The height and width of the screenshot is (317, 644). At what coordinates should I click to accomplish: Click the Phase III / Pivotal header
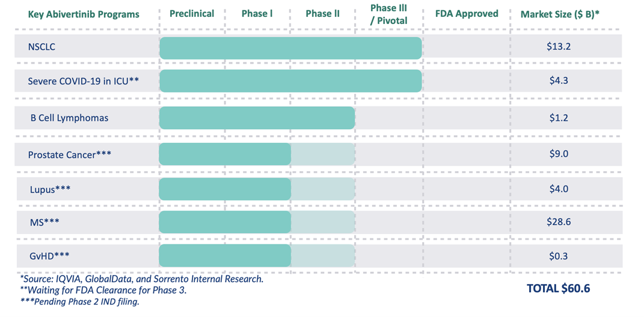point(388,14)
